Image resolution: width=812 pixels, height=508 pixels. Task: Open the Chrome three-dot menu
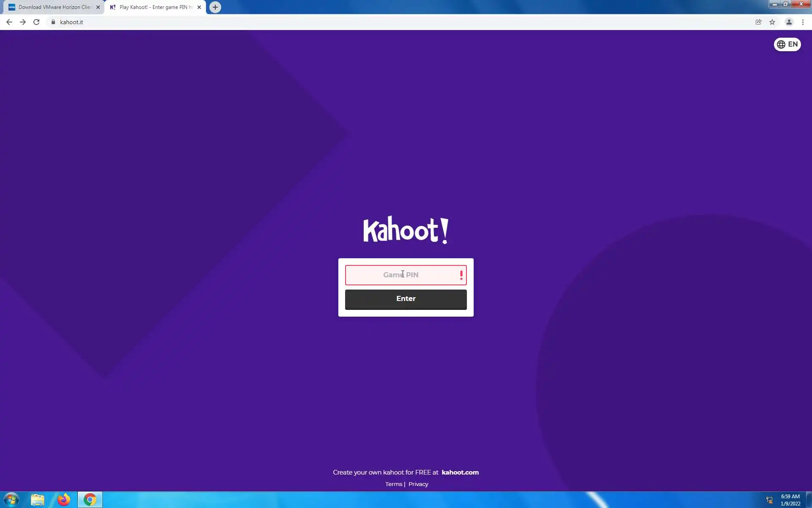(803, 22)
